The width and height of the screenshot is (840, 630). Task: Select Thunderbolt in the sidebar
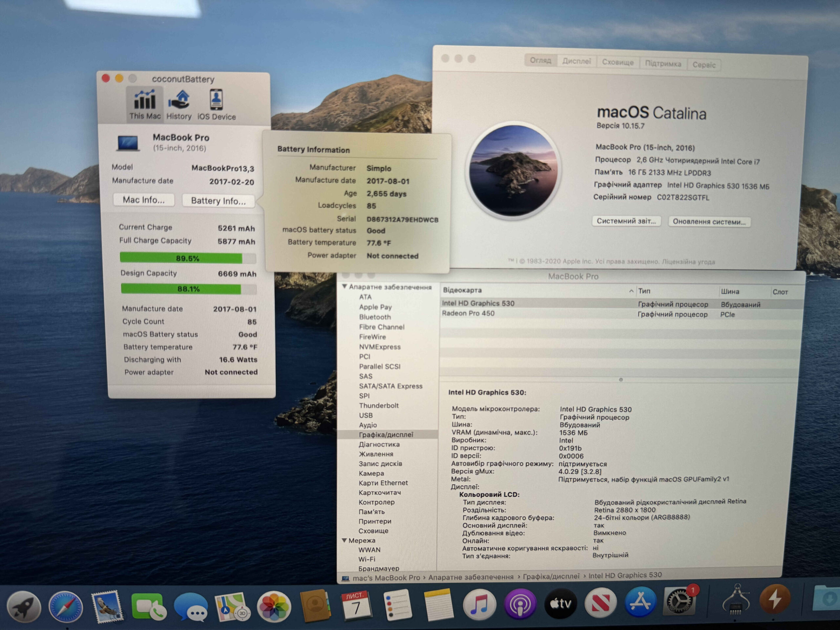(x=379, y=406)
